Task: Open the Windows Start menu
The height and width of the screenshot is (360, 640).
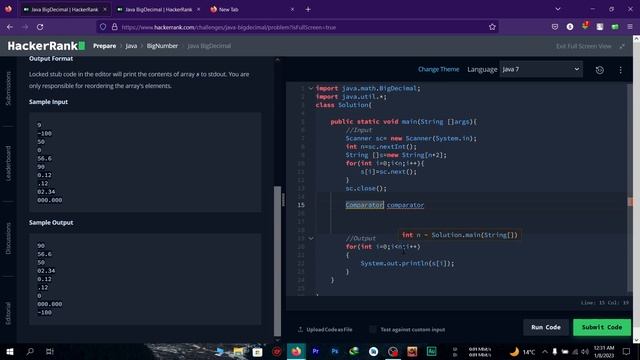Action: click(x=10, y=351)
